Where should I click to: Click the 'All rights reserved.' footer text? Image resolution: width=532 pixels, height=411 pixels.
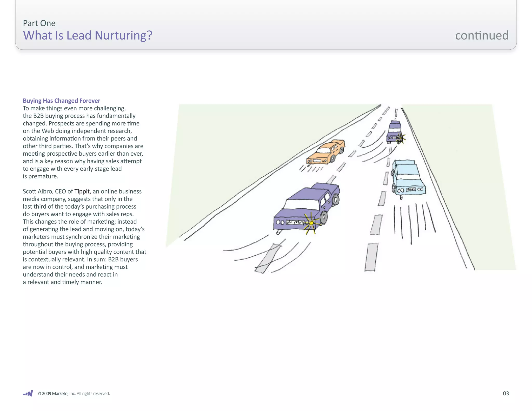tap(93, 393)
